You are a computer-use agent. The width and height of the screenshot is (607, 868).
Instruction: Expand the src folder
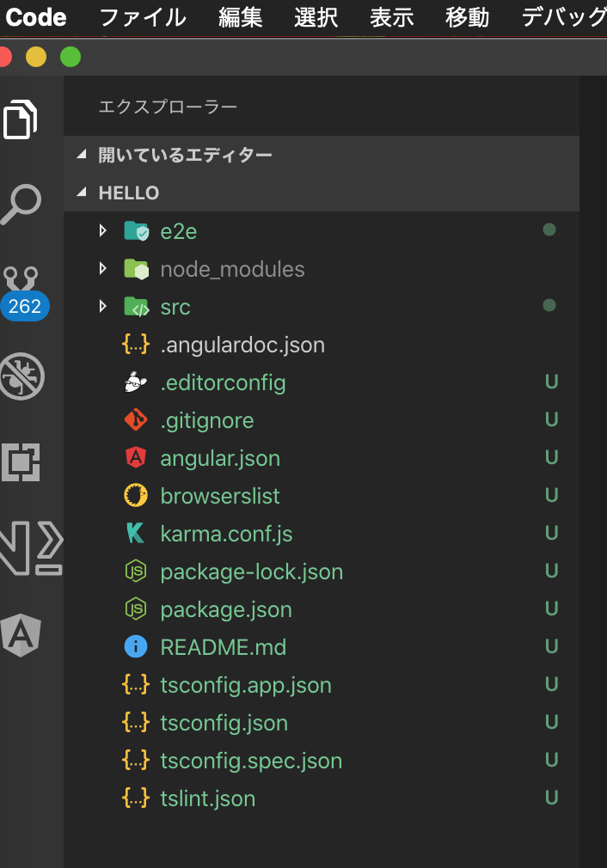103,307
